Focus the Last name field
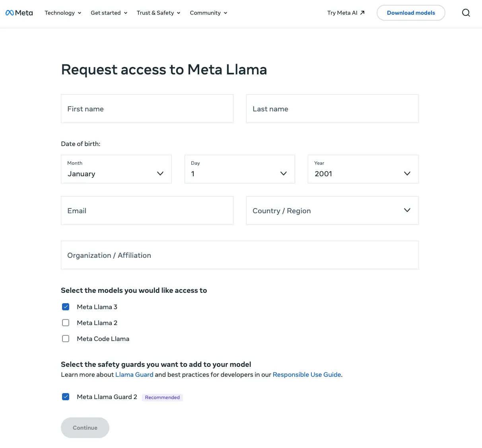 332,109
